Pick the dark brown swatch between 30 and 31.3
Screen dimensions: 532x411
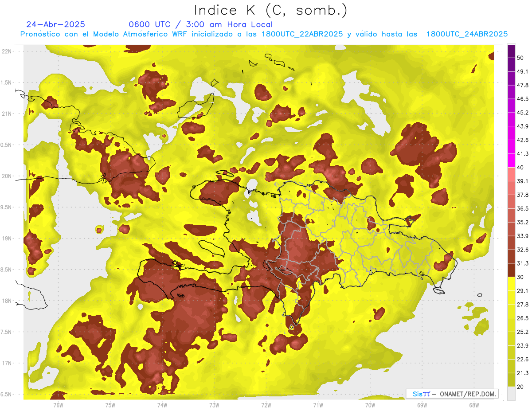pos(512,270)
